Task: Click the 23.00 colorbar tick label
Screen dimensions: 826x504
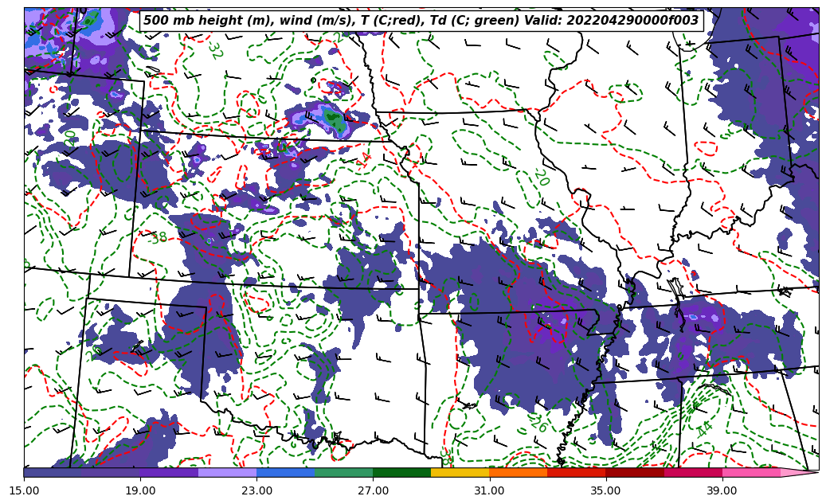Action: [256, 490]
